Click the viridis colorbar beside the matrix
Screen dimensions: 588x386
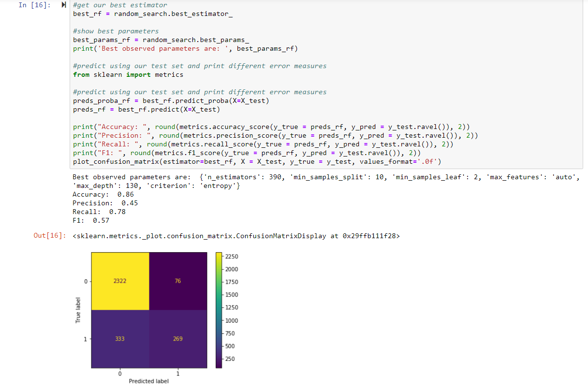[x=219, y=310]
